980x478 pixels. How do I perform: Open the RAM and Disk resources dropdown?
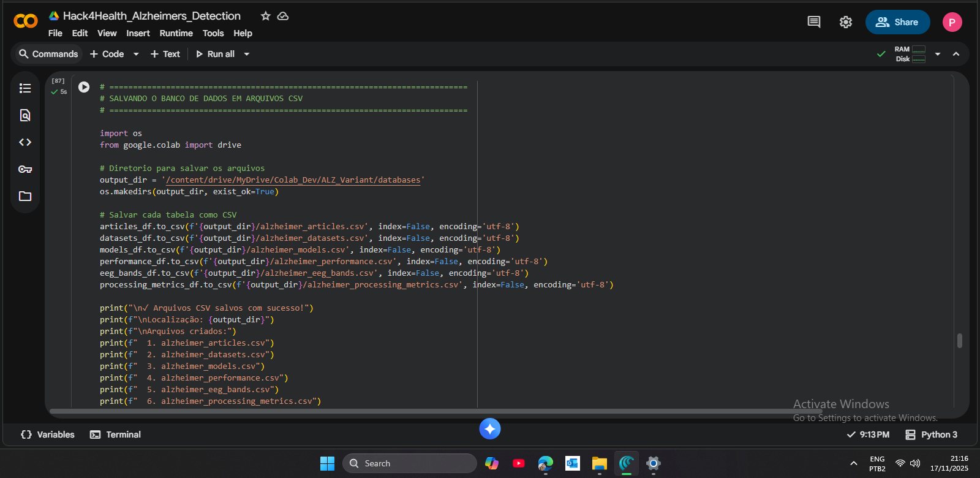tap(937, 54)
